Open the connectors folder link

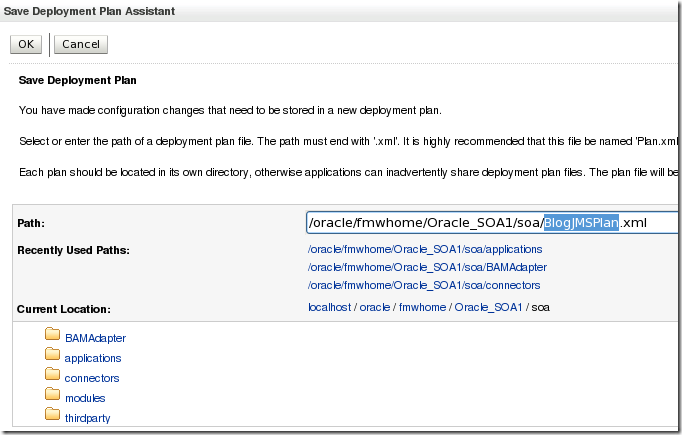92,378
